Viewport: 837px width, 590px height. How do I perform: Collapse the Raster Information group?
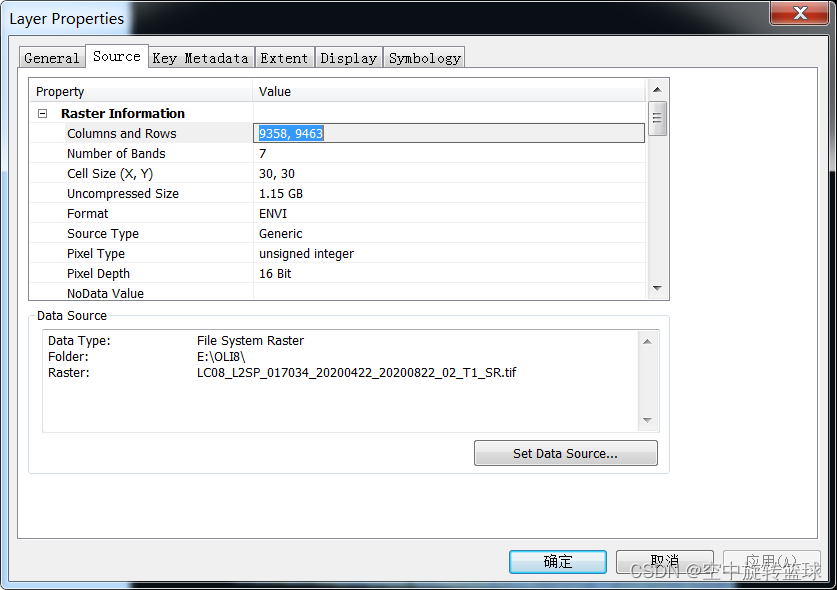click(x=43, y=114)
